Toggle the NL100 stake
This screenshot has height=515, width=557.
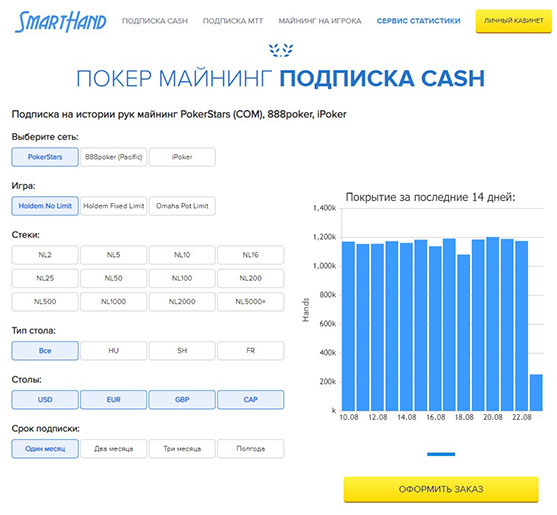coord(182,278)
